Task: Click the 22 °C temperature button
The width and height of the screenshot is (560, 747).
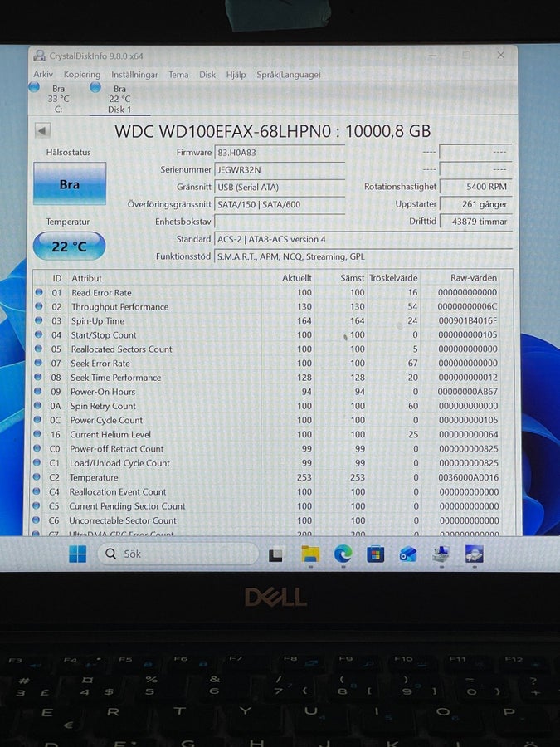Action: pos(69,246)
